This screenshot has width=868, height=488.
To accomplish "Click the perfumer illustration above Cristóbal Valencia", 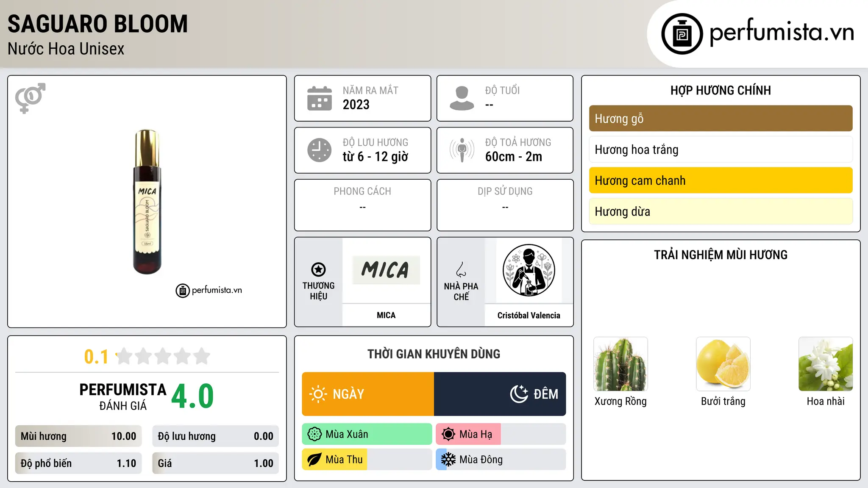I will click(x=529, y=270).
